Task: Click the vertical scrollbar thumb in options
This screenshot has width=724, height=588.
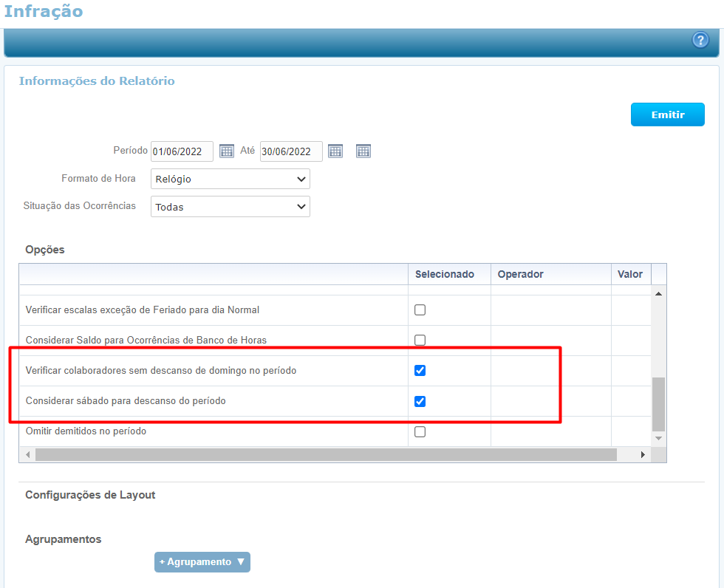Action: [658, 403]
